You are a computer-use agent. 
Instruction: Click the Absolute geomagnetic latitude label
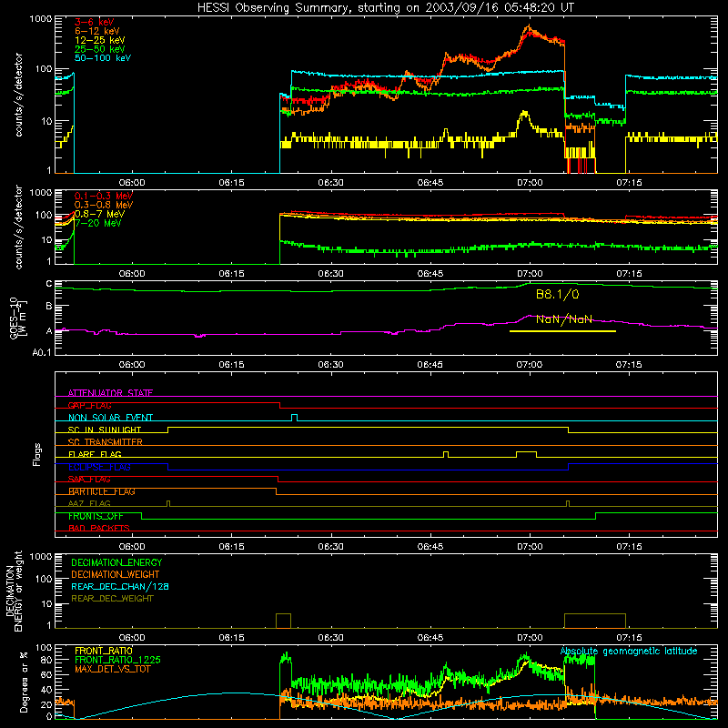click(x=629, y=652)
